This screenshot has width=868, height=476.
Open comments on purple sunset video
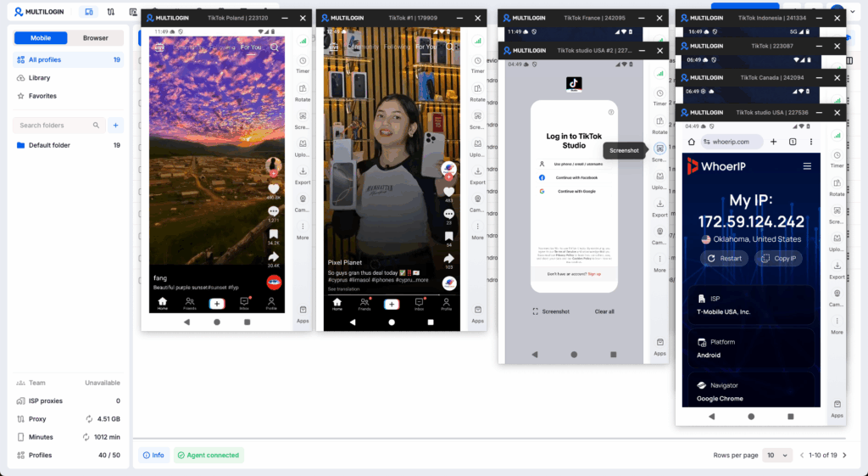(274, 211)
